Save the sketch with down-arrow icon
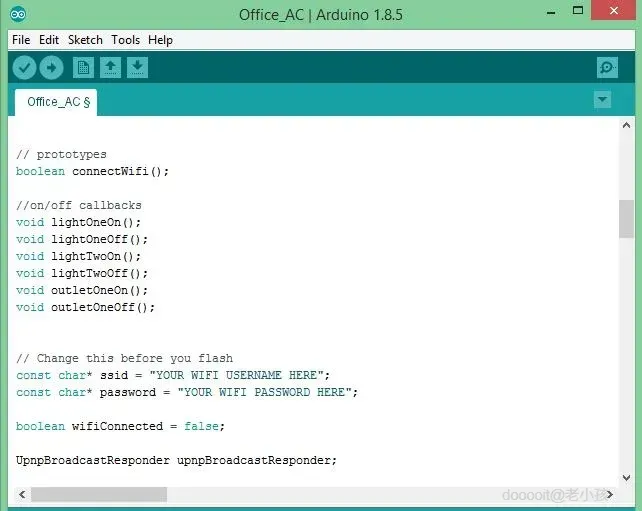 click(x=137, y=68)
